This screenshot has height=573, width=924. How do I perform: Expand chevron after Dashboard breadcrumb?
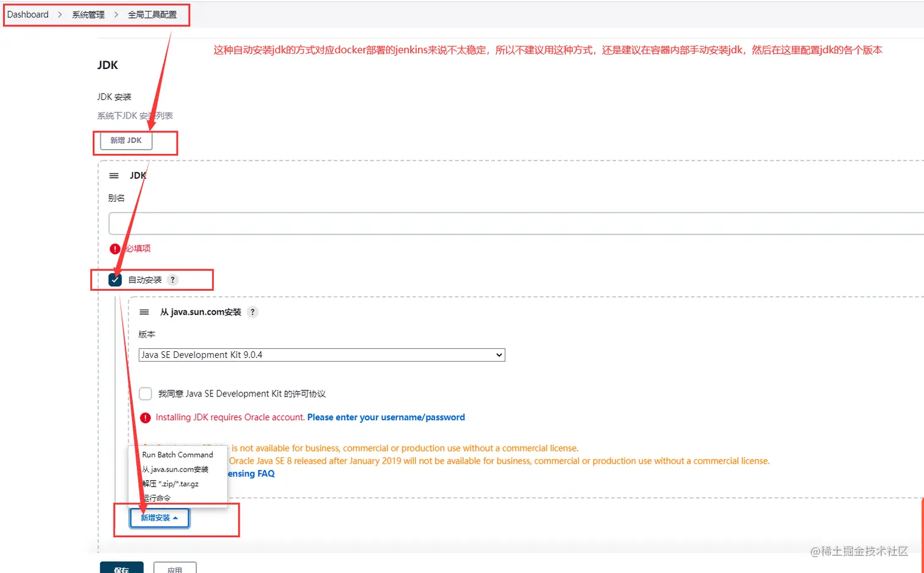(x=60, y=15)
